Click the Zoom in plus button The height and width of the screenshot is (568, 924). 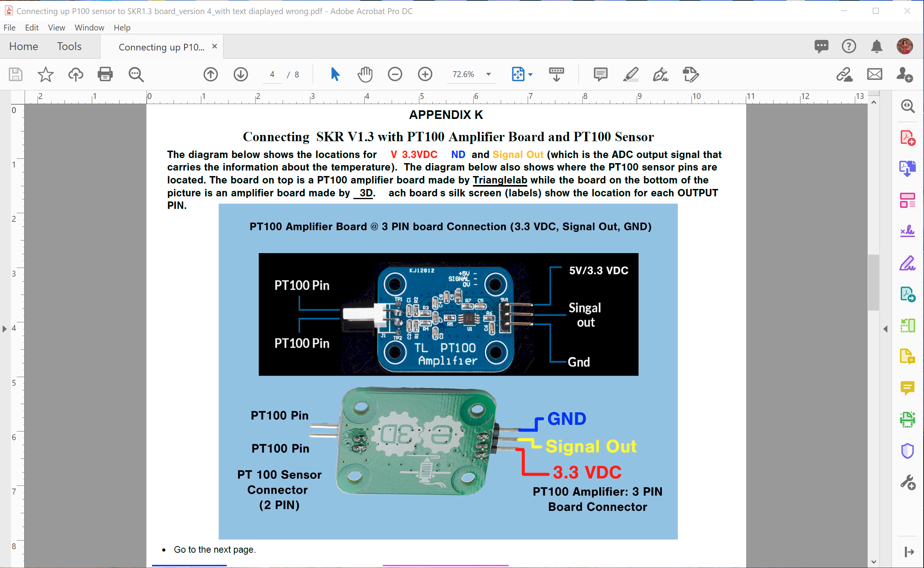coord(425,74)
